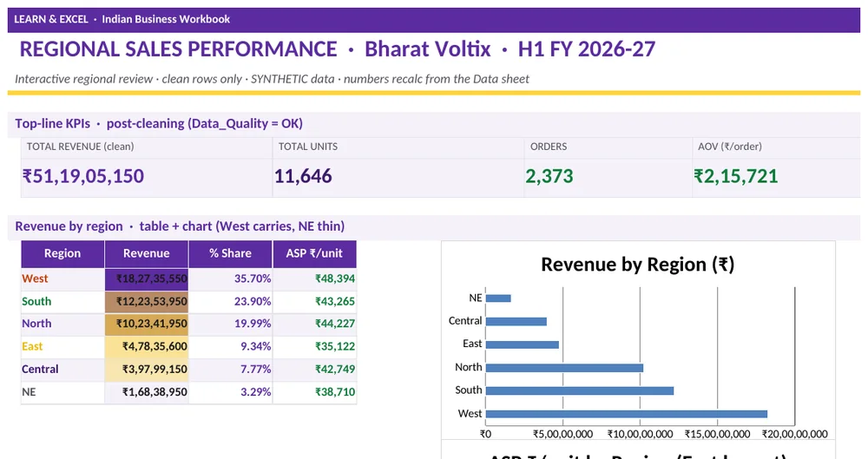The image size is (868, 459).
Task: Click the ₹0 axis tick label
Action: (485, 434)
